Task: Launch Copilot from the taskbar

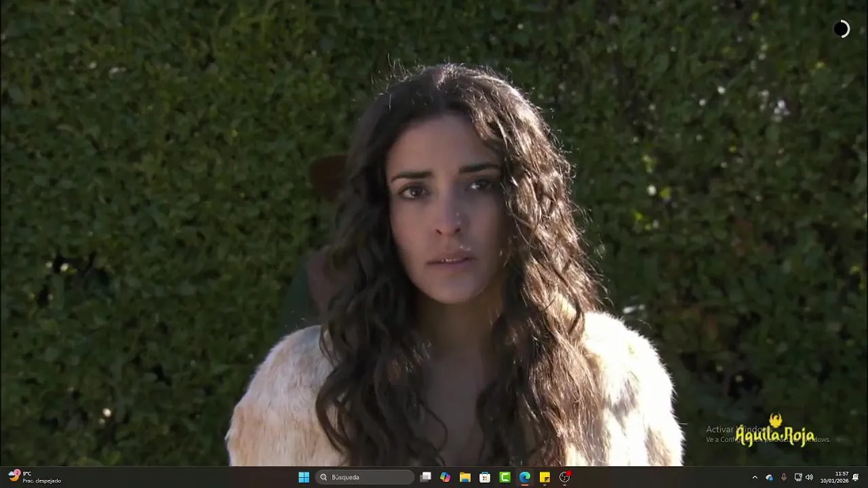Action: pos(445,477)
